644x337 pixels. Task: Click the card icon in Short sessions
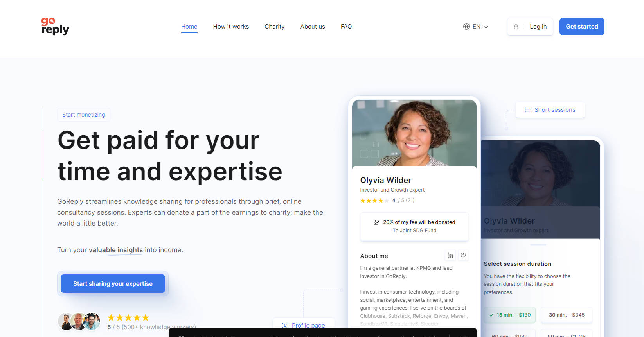pos(528,110)
